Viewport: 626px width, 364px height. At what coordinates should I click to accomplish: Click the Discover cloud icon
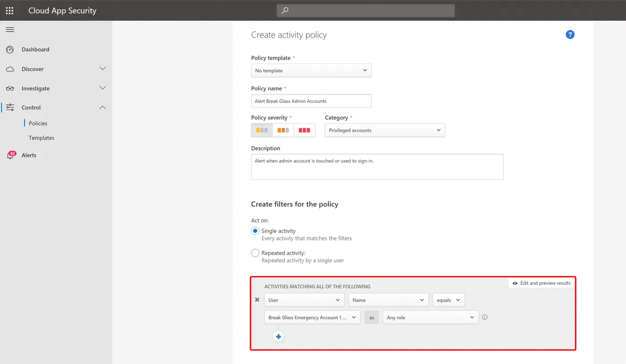coord(10,69)
